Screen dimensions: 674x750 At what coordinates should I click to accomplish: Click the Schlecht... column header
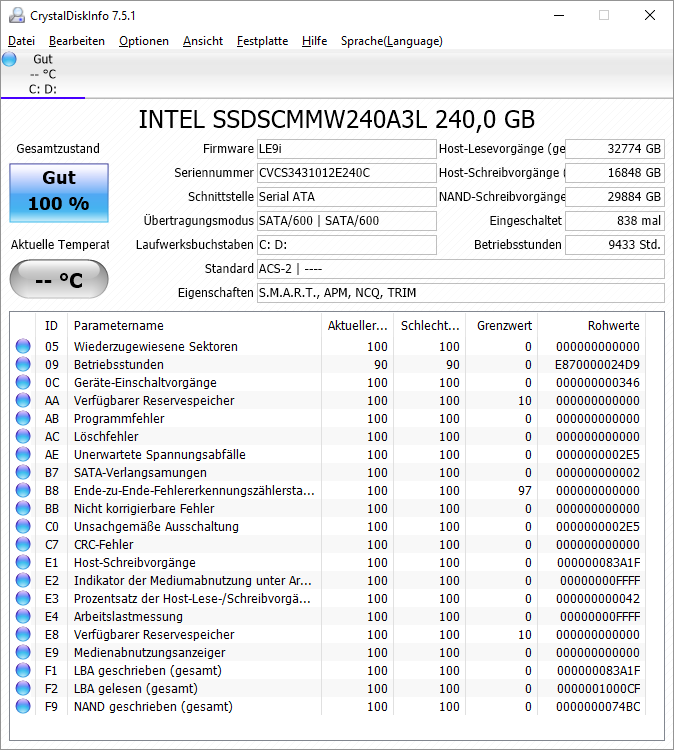point(430,325)
